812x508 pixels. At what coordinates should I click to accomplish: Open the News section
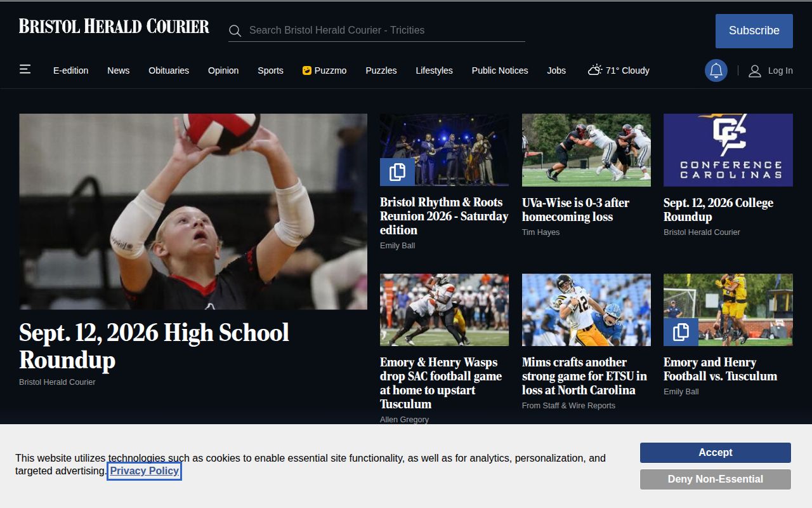click(118, 70)
